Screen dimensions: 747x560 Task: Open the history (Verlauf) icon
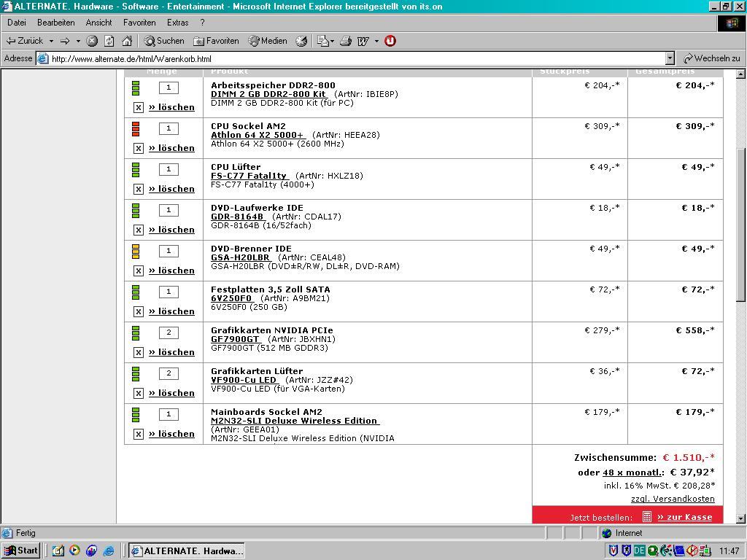click(301, 41)
